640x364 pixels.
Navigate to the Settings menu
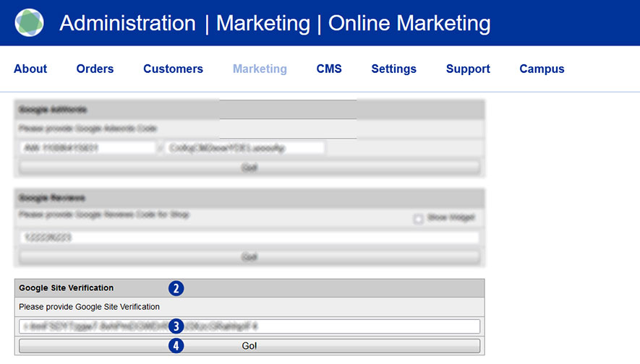click(x=393, y=69)
